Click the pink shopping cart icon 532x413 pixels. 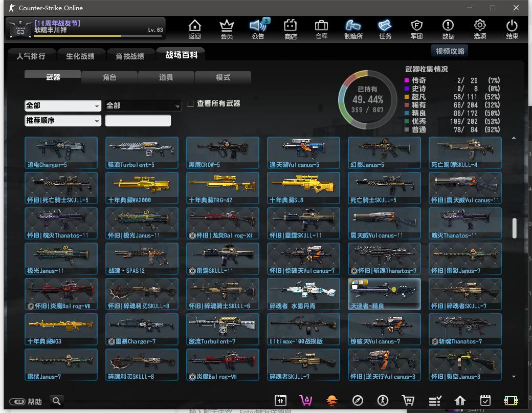click(x=305, y=400)
